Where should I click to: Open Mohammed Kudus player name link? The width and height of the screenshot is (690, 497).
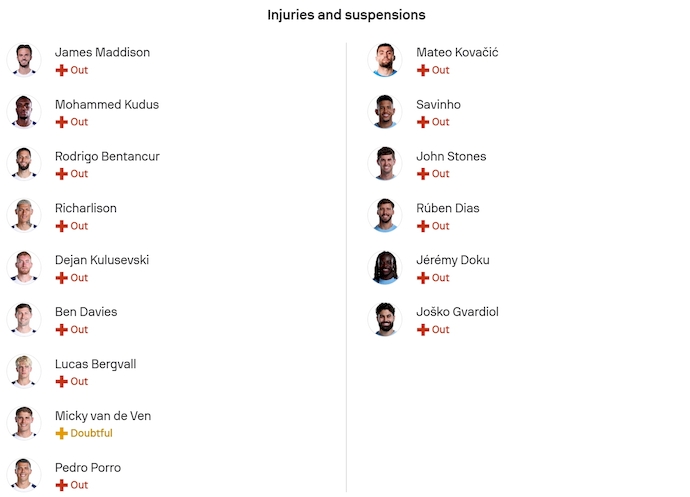(107, 104)
